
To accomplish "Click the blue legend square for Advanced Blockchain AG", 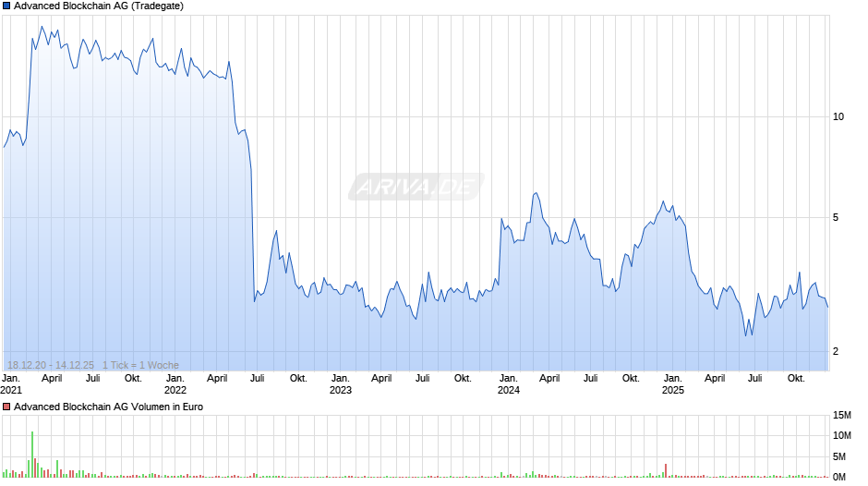I will point(6,6).
